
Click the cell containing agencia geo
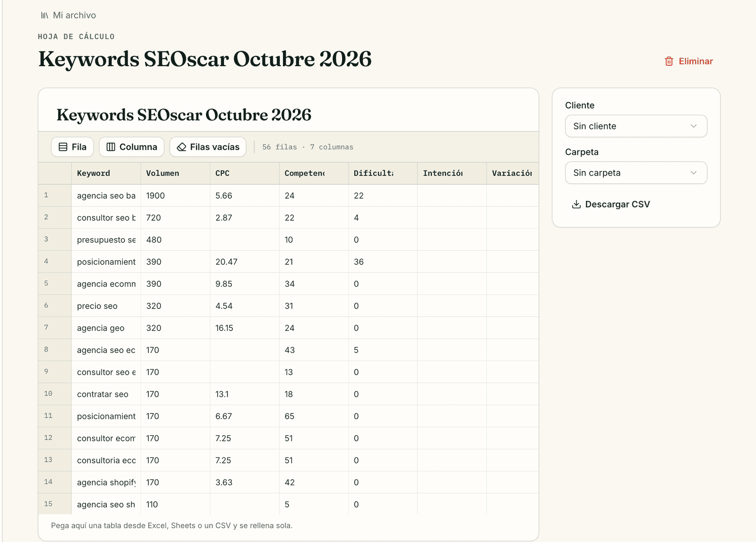[x=106, y=328]
